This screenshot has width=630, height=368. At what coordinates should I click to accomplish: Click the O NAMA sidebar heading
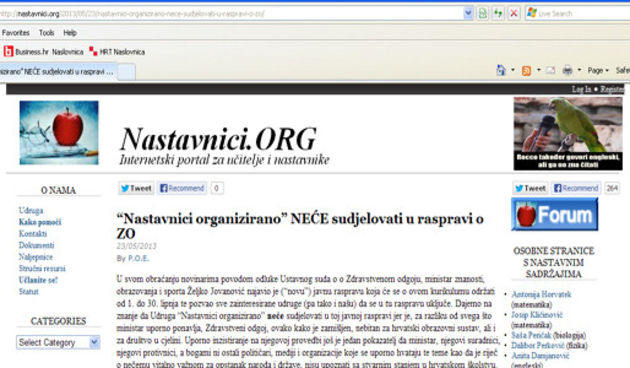pos(58,190)
